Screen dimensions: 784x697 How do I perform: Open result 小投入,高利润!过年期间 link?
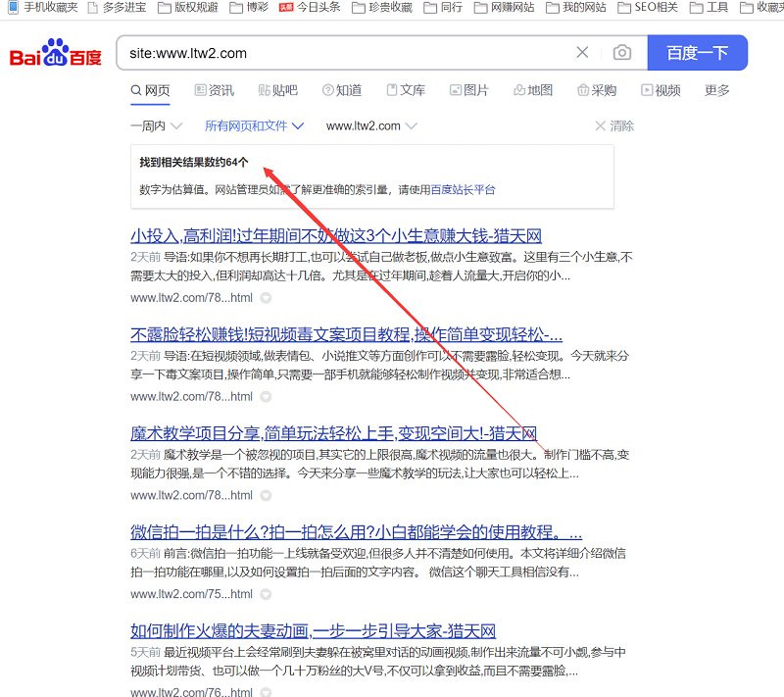coord(336,235)
